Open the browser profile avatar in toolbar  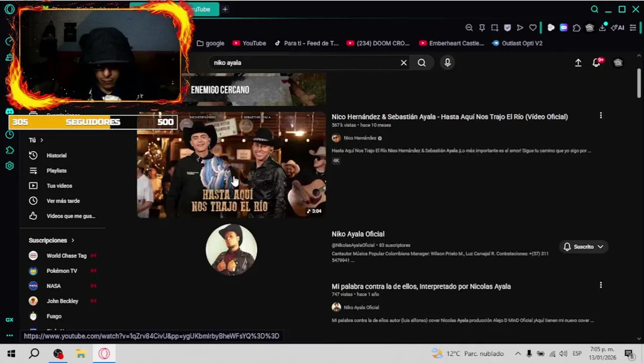coord(590,28)
